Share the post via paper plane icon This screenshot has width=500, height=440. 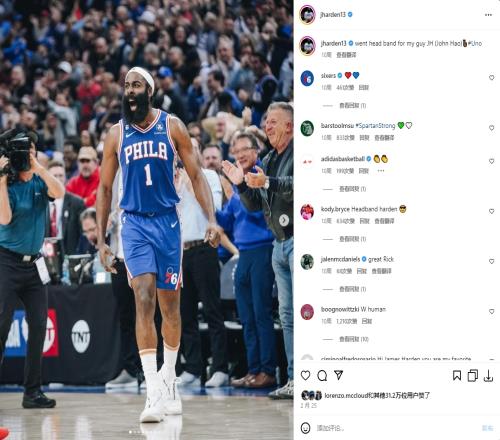point(339,375)
